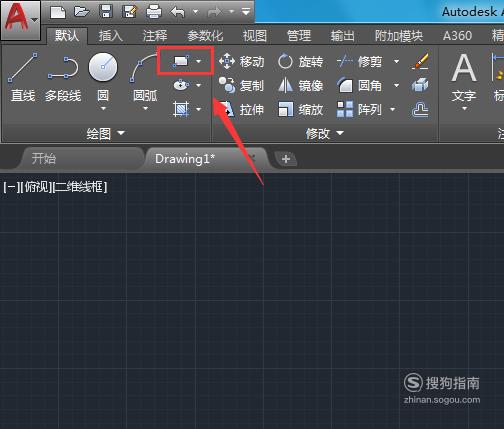This screenshot has width=504, height=429.
Task: Click the Array (阵列) tool
Action: tap(359, 109)
